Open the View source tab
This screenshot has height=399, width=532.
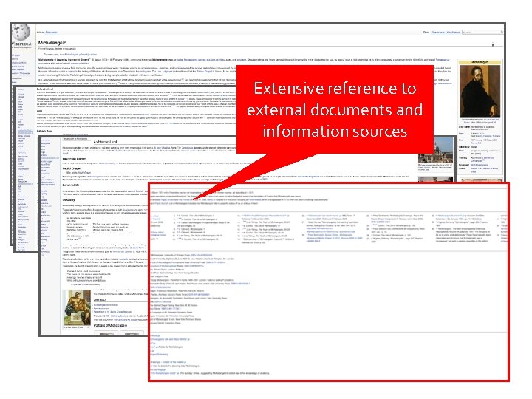point(438,33)
